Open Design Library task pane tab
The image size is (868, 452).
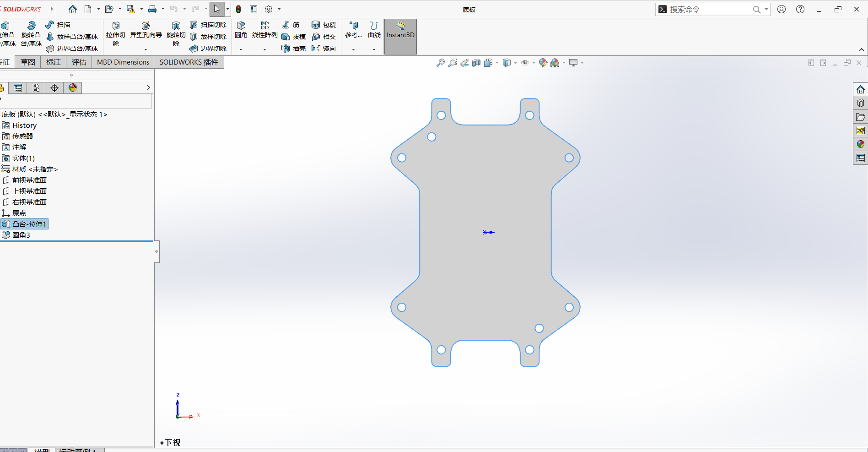861,103
